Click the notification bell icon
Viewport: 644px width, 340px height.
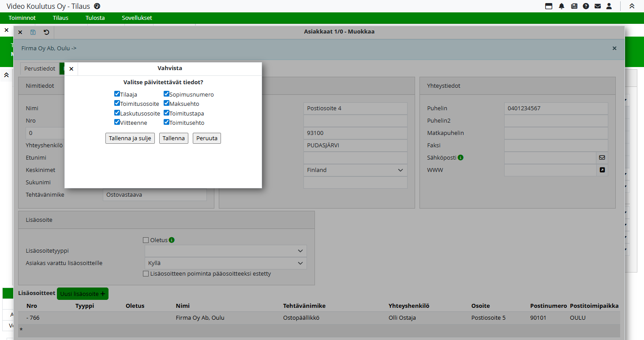[562, 6]
